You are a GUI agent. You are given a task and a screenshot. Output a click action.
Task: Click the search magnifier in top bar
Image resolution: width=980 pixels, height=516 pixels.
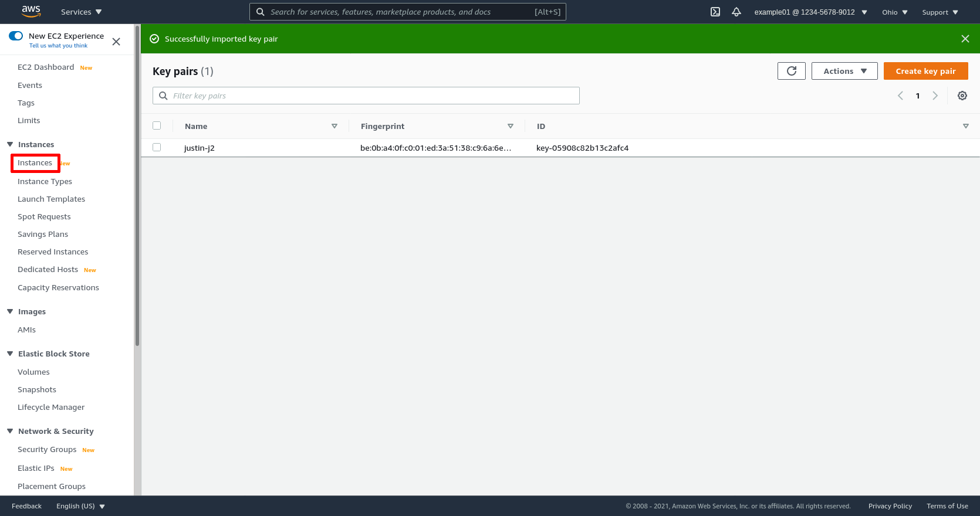pyautogui.click(x=261, y=12)
